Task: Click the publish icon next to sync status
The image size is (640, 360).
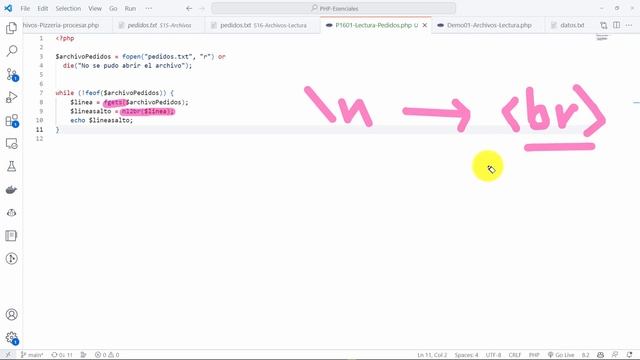Action: (84, 355)
